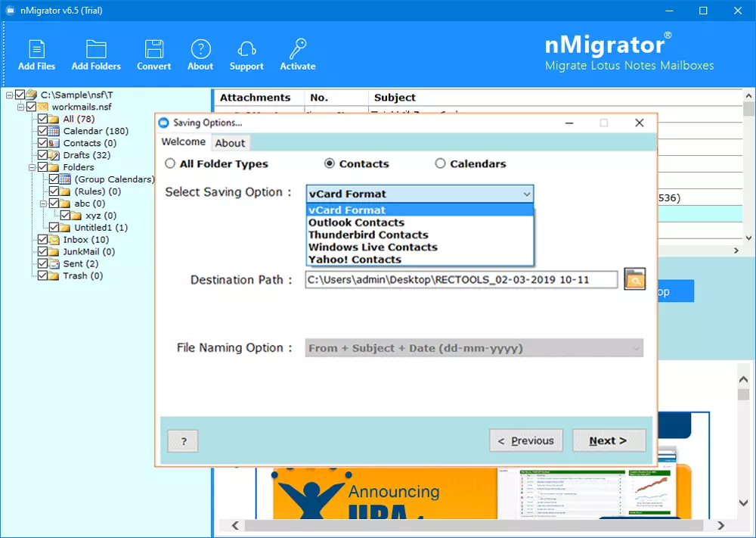Open the About toolbar icon
The width and height of the screenshot is (756, 538).
tap(200, 49)
